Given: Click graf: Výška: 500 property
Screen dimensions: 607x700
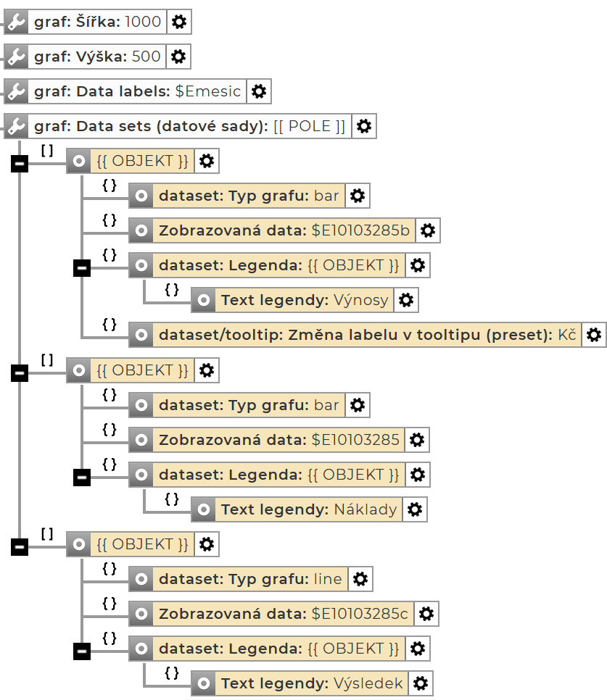Looking at the screenshot, I should click(x=96, y=57).
